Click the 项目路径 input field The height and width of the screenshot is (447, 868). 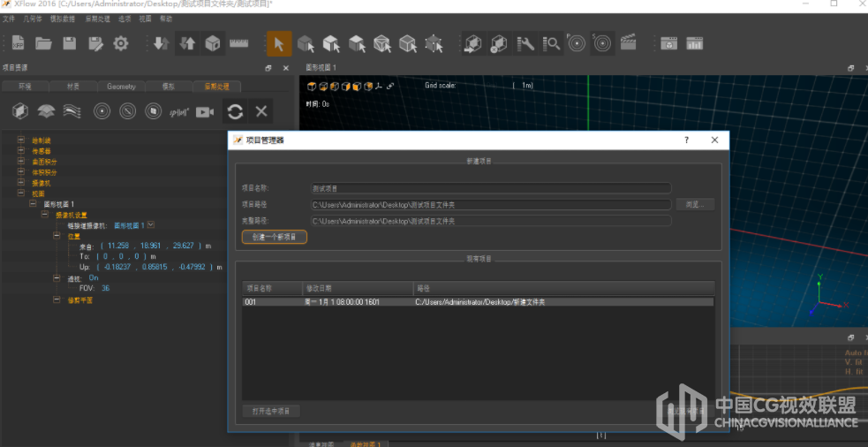[490, 204]
